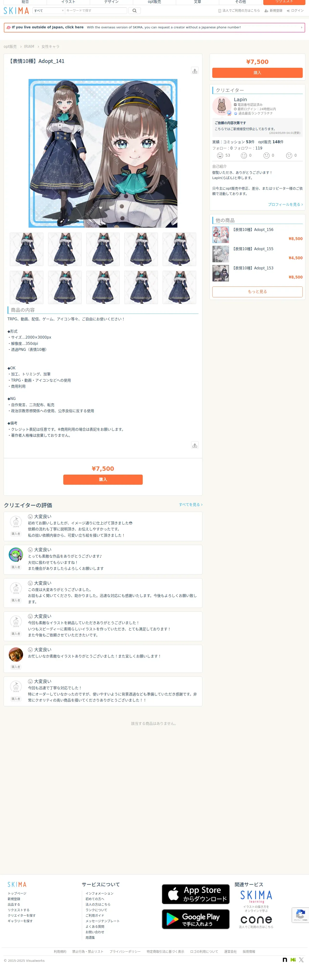Click the share icon below the product description
The height and width of the screenshot is (980, 309).
(x=195, y=445)
